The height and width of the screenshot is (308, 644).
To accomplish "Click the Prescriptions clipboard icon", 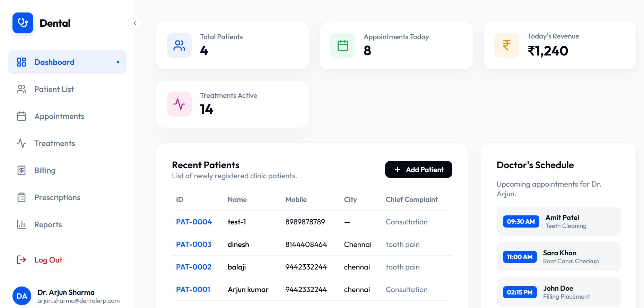I will [21, 197].
